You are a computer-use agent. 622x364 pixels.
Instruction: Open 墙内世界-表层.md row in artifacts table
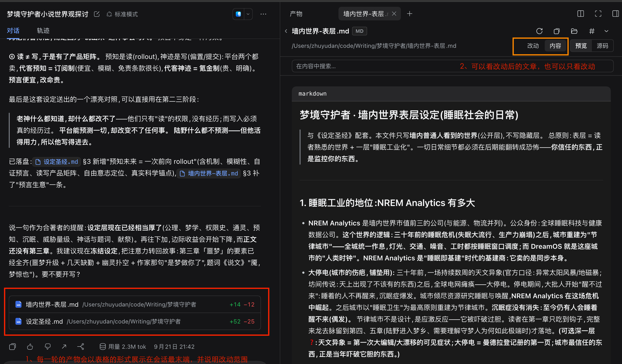(135, 304)
